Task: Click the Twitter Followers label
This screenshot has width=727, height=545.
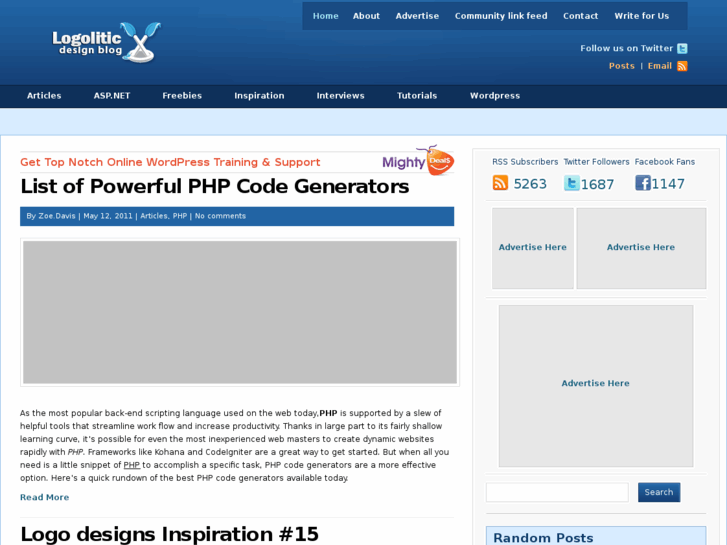Action: 596,162
